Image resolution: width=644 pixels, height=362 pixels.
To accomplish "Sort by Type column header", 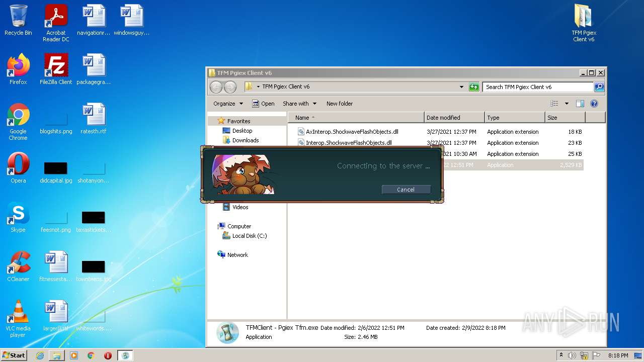I will tap(515, 118).
